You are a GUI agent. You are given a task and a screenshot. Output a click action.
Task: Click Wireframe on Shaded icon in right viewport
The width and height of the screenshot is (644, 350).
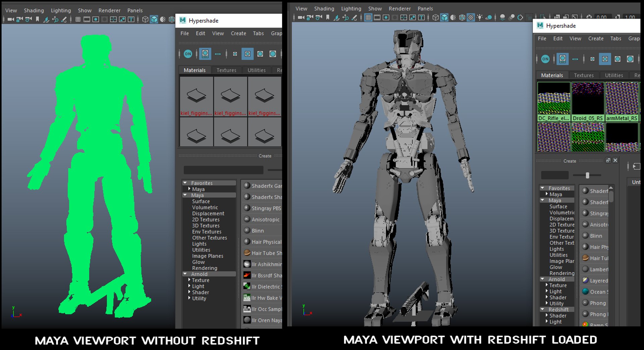[x=462, y=17]
